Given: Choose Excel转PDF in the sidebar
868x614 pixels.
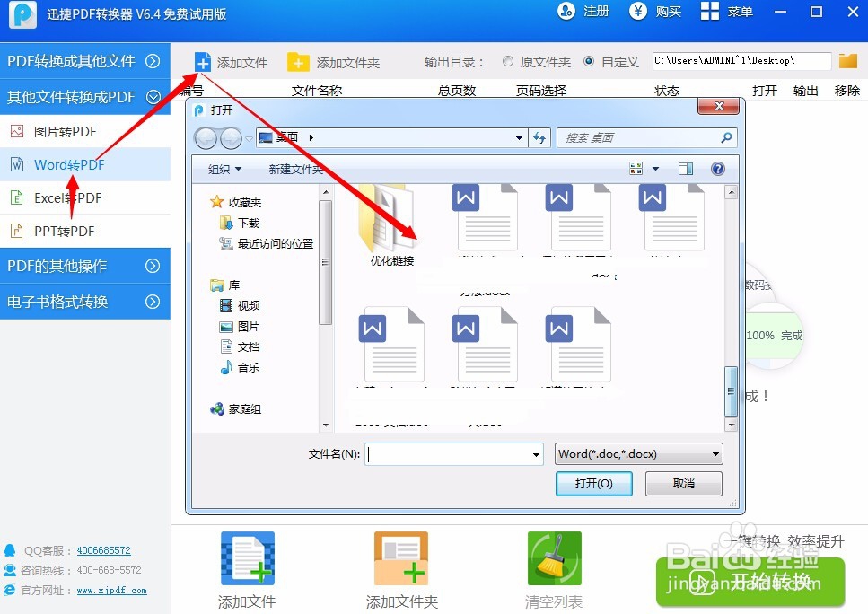Looking at the screenshot, I should (x=84, y=197).
